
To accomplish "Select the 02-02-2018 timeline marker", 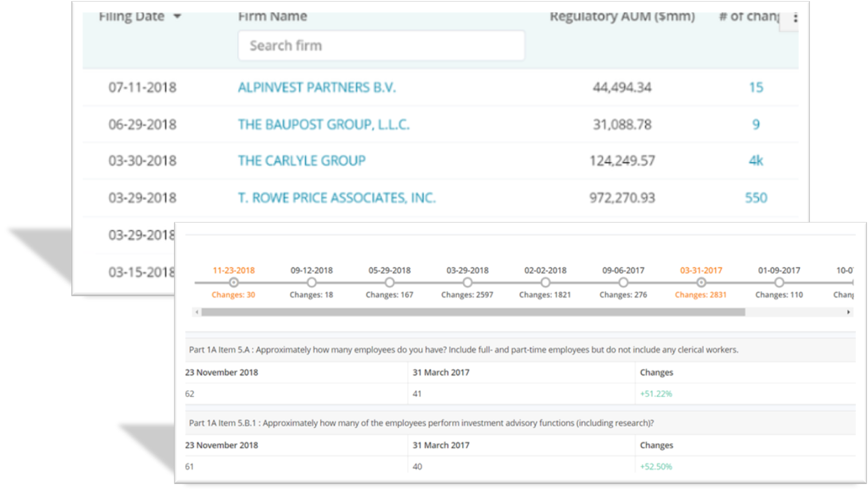I will (x=545, y=282).
